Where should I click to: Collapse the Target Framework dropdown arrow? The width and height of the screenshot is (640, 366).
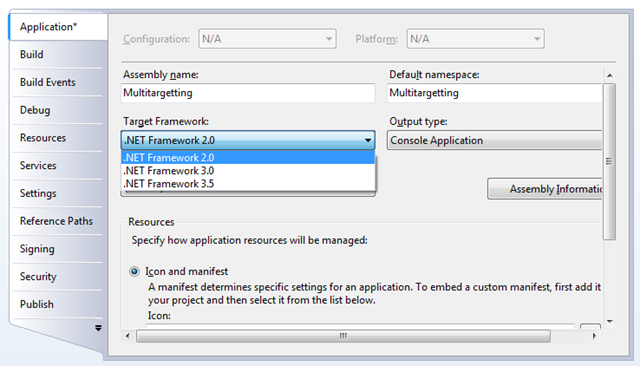(368, 140)
